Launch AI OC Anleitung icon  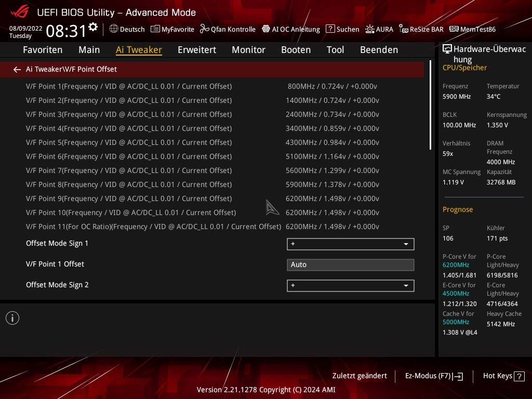point(266,29)
